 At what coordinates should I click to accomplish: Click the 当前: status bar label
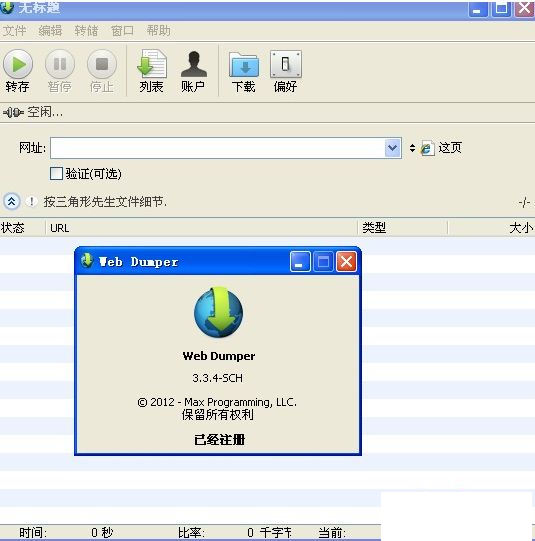coord(331,533)
